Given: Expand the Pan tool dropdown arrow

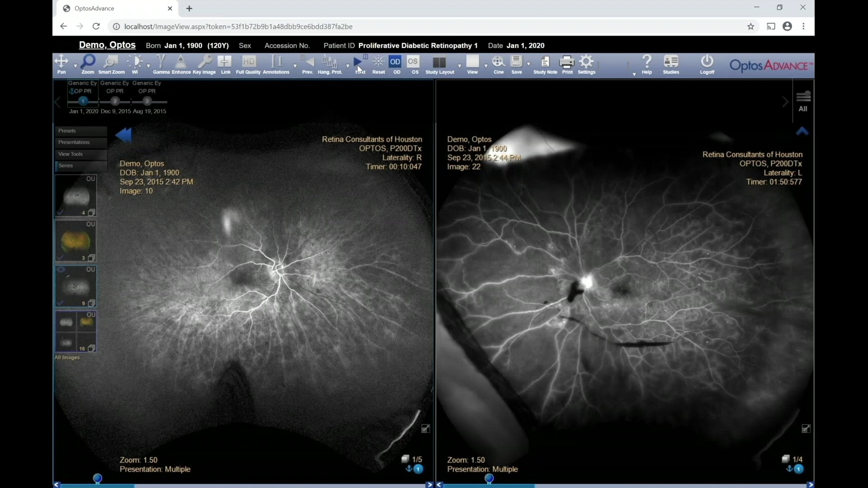Looking at the screenshot, I should coord(75,66).
